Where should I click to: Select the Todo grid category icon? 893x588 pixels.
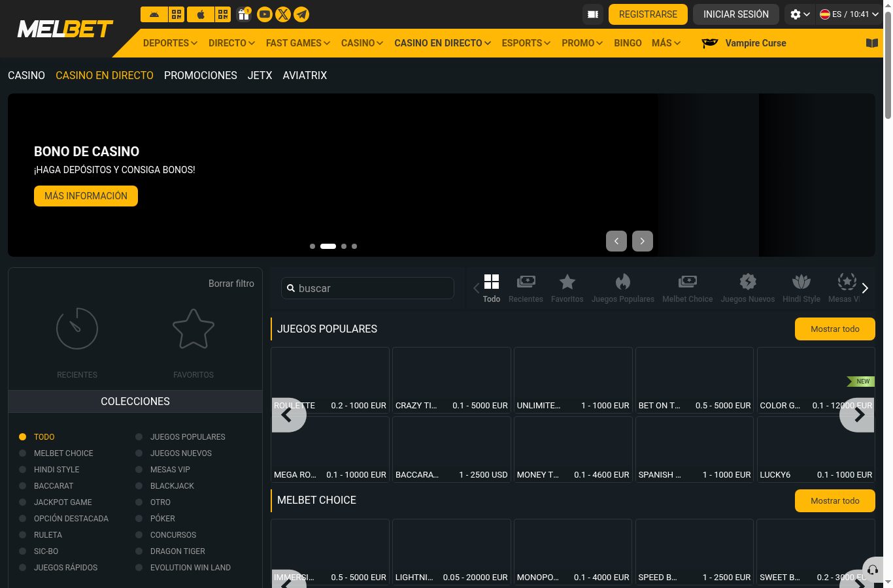click(x=492, y=288)
